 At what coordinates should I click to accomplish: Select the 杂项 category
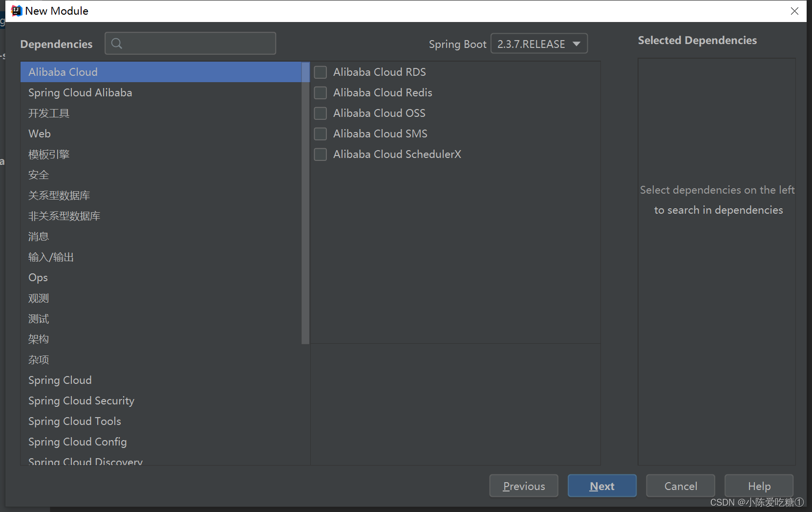click(161, 359)
